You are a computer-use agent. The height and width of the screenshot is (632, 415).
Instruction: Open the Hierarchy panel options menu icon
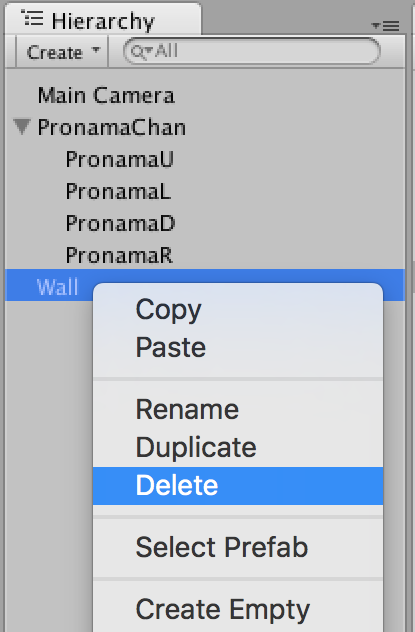click(x=386, y=26)
